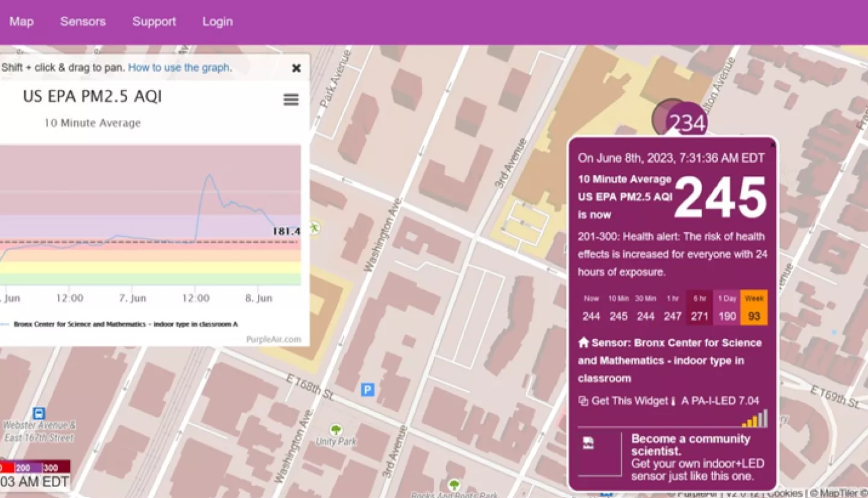Image resolution: width=868 pixels, height=498 pixels.
Task: Click the Get This Widget link
Action: [x=630, y=400]
